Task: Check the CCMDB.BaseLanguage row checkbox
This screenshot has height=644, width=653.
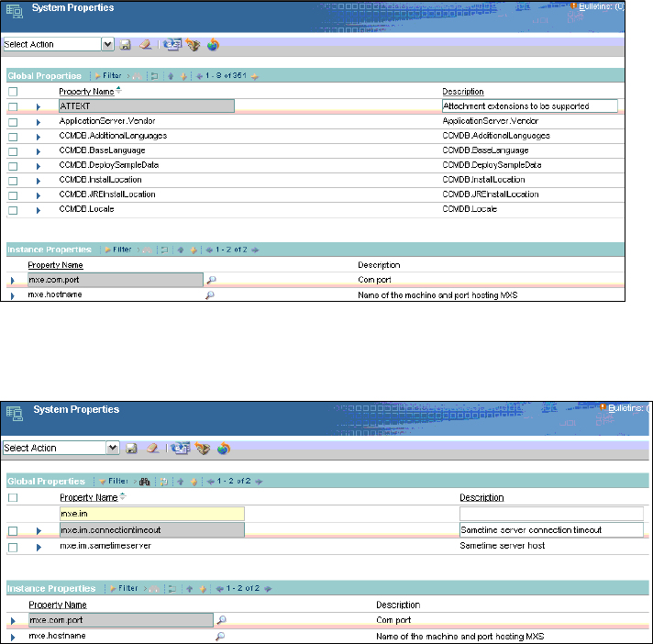Action: pos(13,151)
